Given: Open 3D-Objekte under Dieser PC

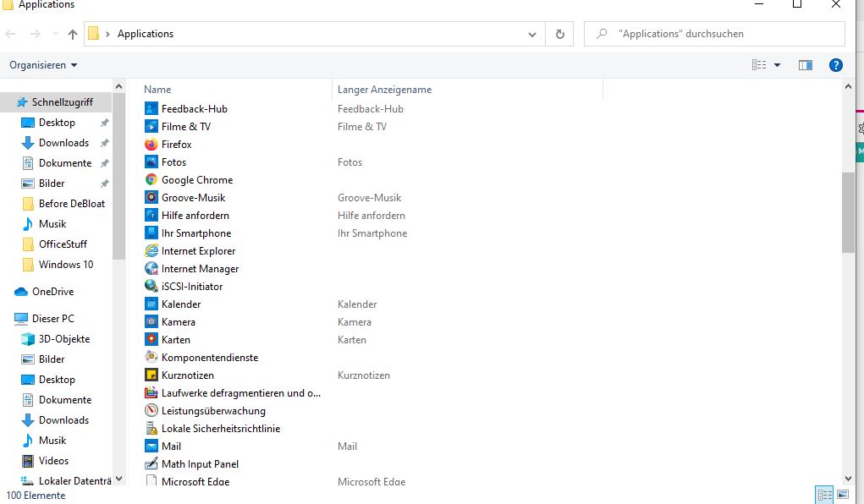Looking at the screenshot, I should [56, 339].
